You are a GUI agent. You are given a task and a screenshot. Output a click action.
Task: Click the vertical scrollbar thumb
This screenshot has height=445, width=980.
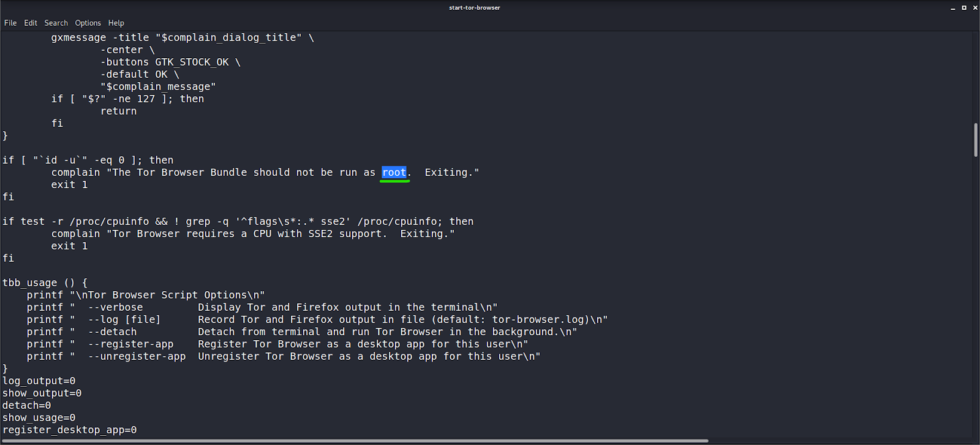click(976, 140)
